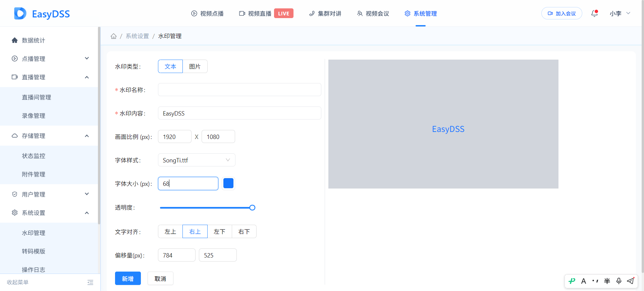Open the 视频直播 top menu
The height and width of the screenshot is (291, 644).
[255, 13]
